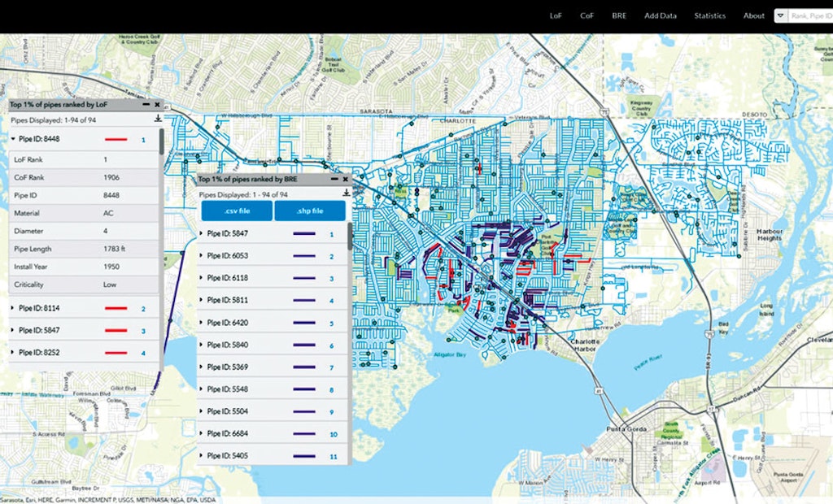Click the Charlotte Harbor map label
This screenshot has height=504, width=833.
click(584, 345)
